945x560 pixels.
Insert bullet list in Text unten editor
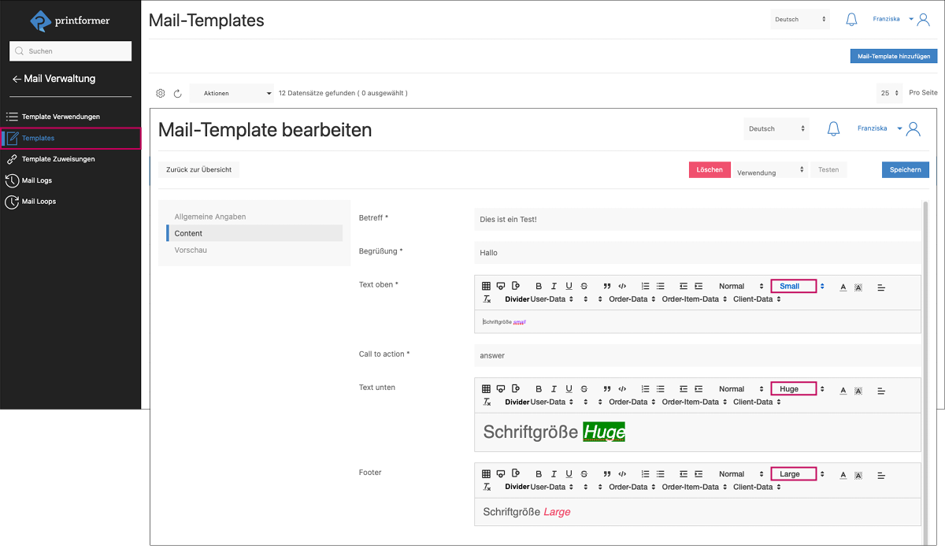[661, 389]
